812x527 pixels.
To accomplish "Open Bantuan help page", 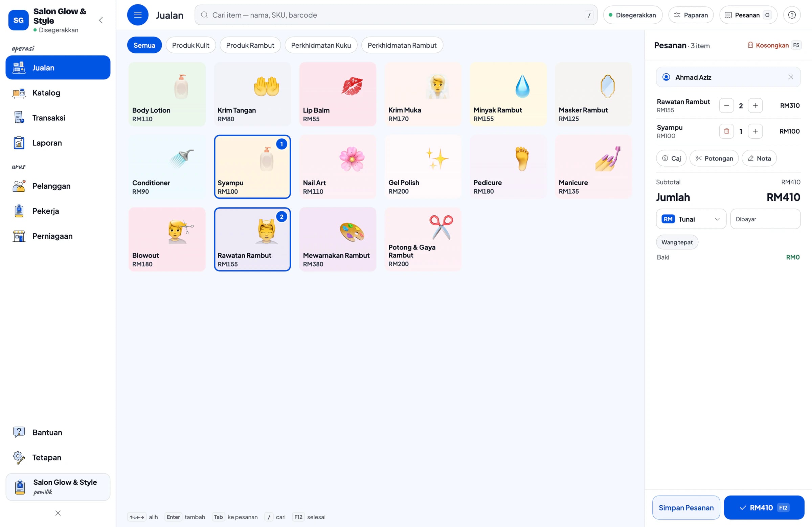I will [x=58, y=432].
